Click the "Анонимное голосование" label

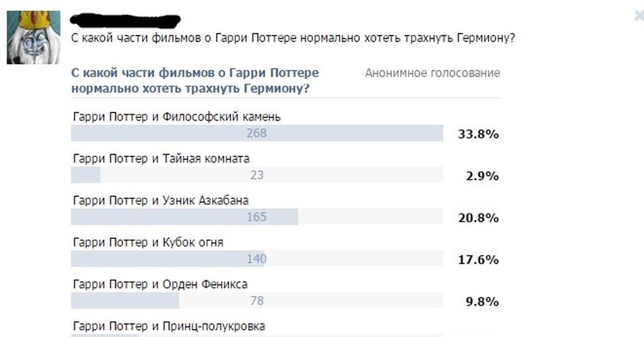[432, 73]
